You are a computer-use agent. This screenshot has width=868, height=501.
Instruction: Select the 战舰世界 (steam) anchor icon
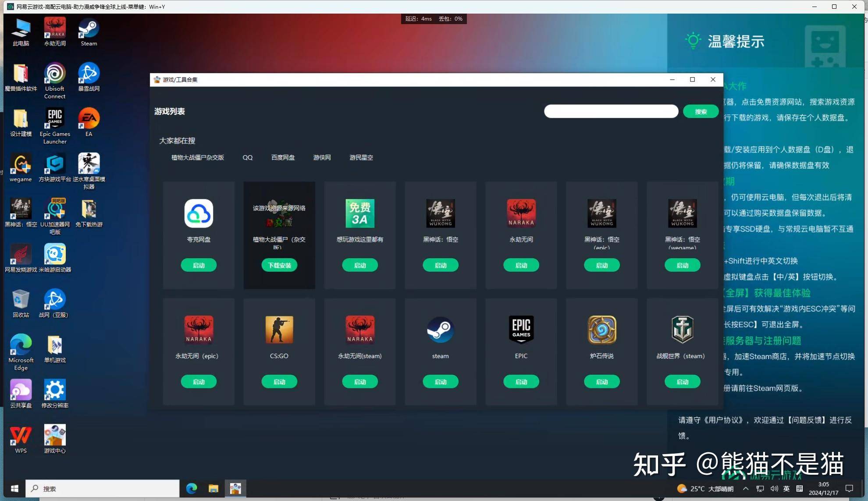tap(682, 330)
